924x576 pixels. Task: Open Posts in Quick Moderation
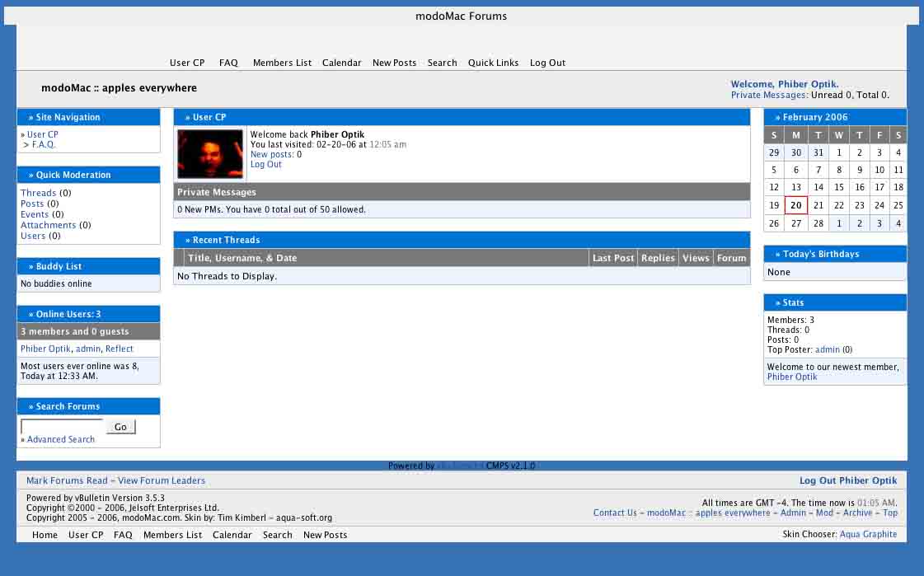click(32, 204)
